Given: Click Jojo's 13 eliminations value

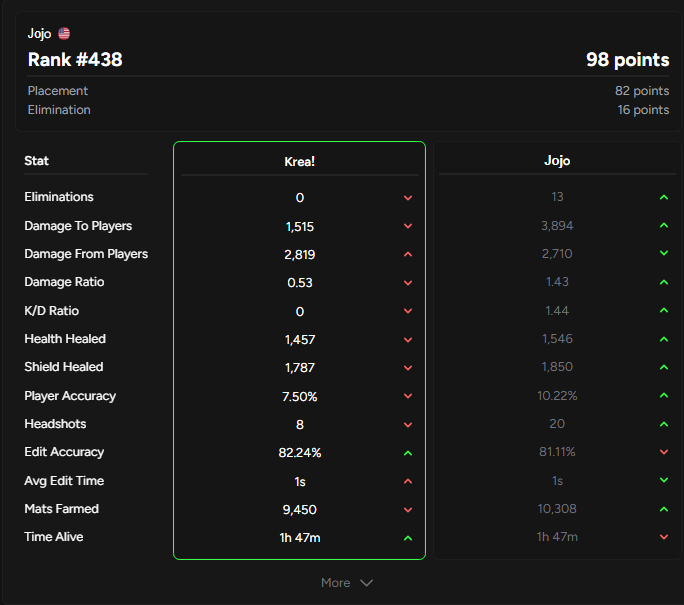Looking at the screenshot, I should tap(557, 197).
